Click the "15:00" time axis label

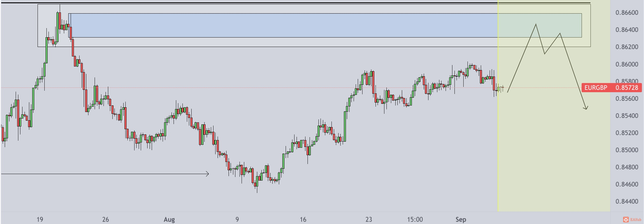pyautogui.click(x=415, y=220)
